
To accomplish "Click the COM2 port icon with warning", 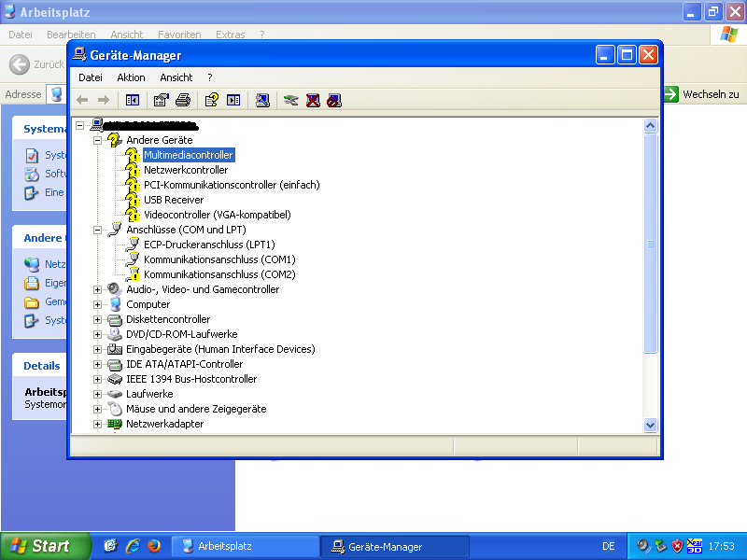I will click(133, 274).
